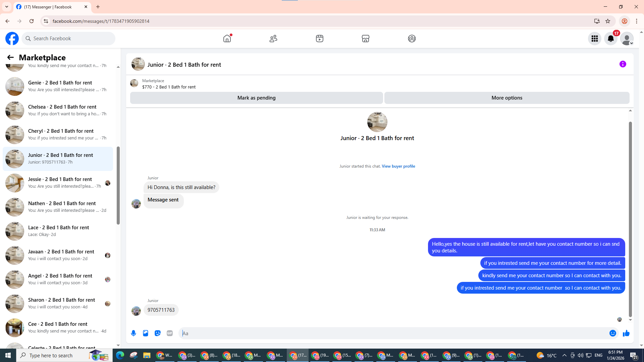Open Facebook notifications bell

610,39
